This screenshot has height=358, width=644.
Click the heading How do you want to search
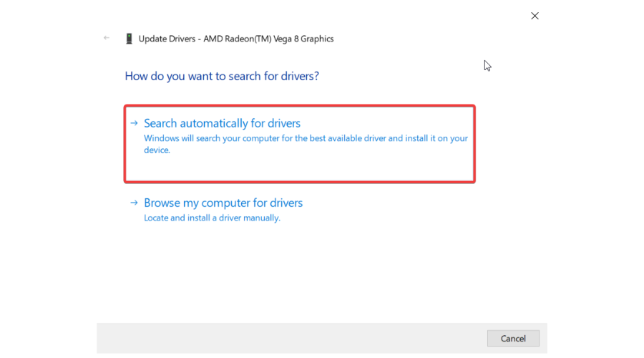coord(222,76)
